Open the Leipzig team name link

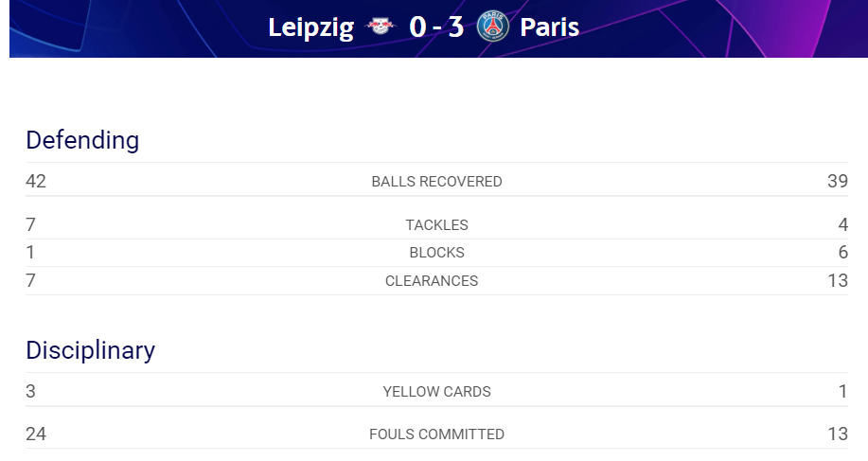(x=310, y=27)
